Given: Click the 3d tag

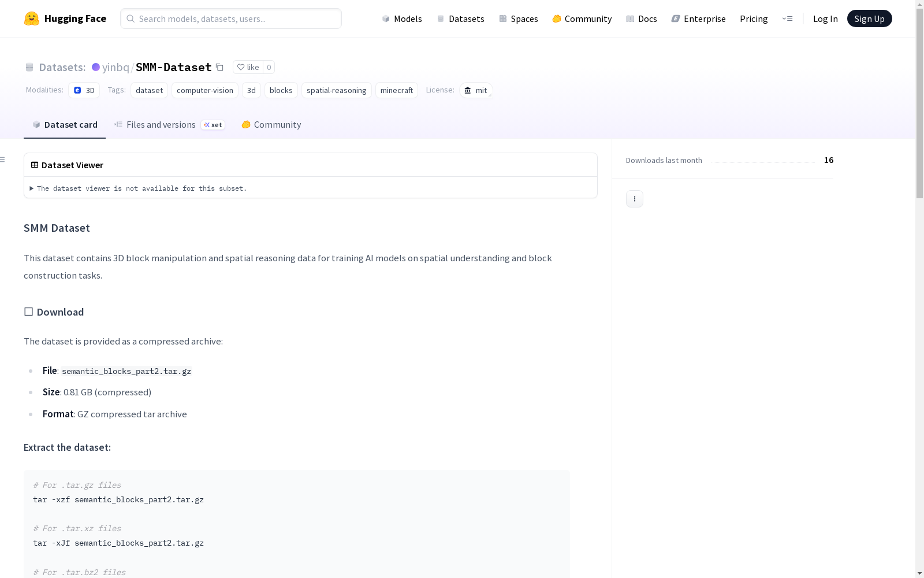Looking at the screenshot, I should (251, 90).
